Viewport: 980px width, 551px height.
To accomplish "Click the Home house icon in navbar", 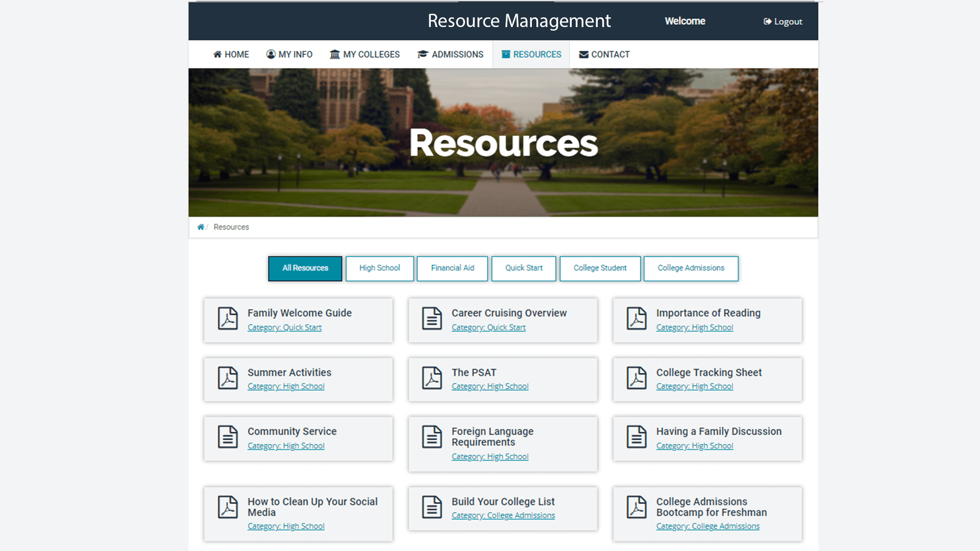I will [x=217, y=54].
